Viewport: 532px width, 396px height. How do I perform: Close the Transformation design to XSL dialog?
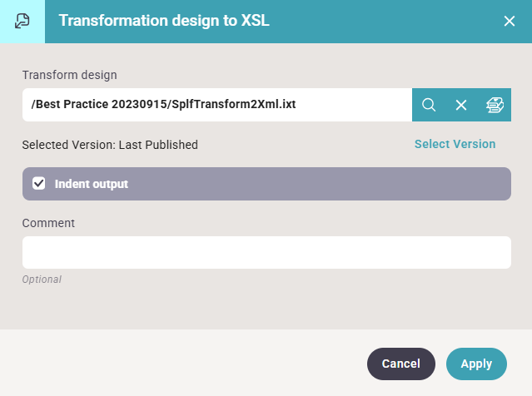(x=510, y=21)
